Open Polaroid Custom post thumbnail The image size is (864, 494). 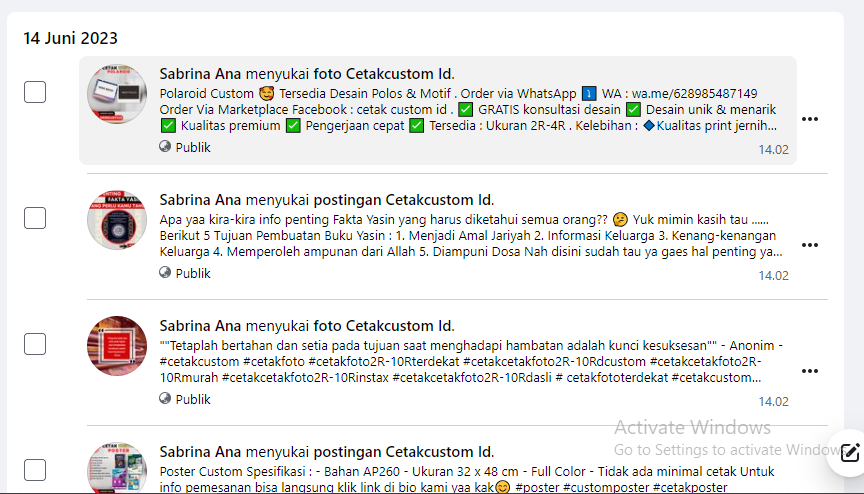tap(117, 94)
